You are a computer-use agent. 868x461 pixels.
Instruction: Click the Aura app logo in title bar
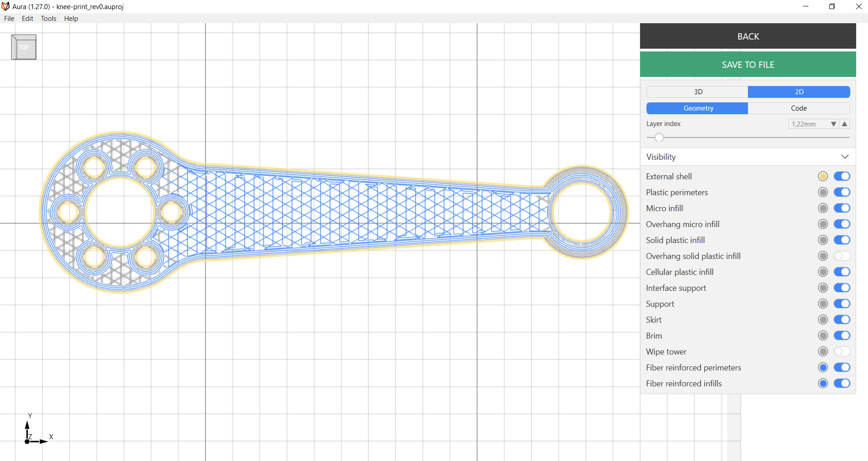[5, 6]
